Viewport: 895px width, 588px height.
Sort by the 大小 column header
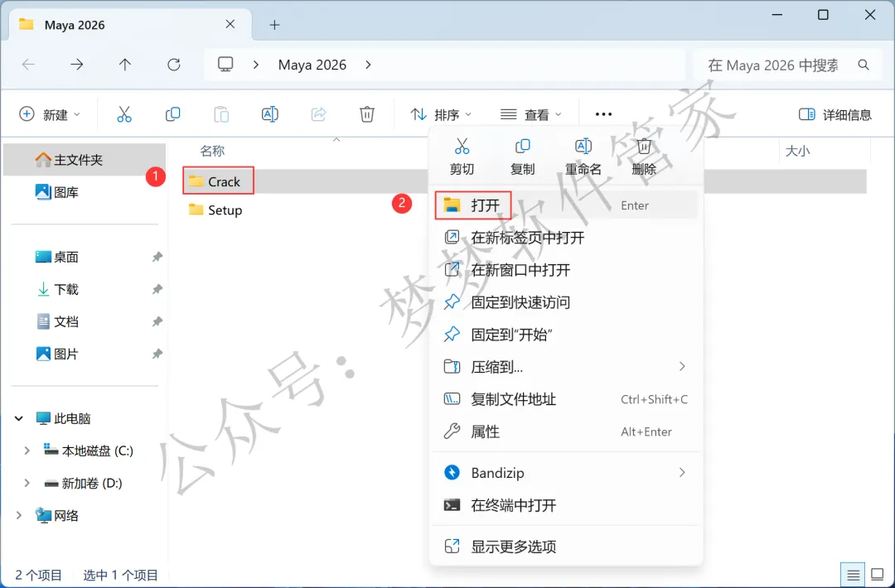(x=797, y=151)
